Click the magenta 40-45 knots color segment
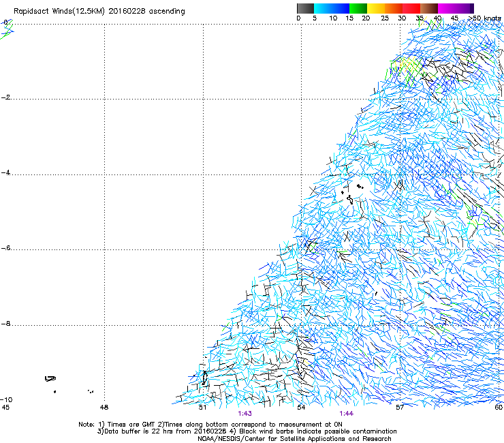 (x=447, y=8)
